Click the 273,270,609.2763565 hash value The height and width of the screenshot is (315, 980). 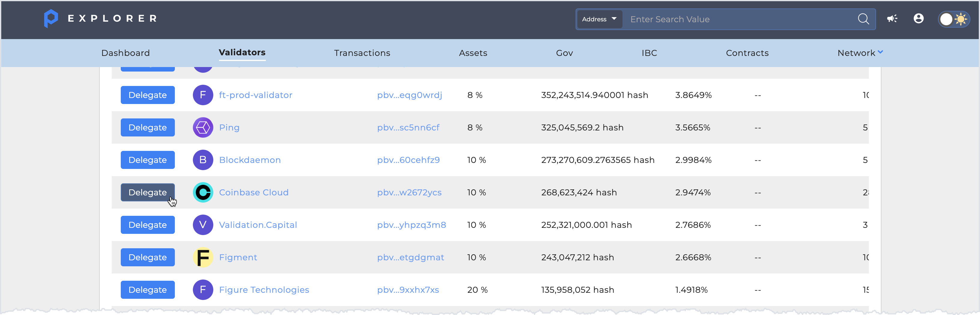click(x=598, y=160)
